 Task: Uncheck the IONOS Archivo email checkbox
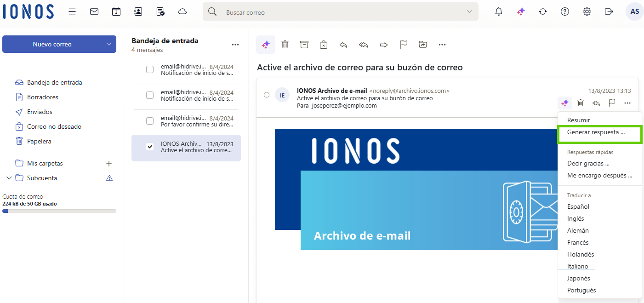pos(150,147)
